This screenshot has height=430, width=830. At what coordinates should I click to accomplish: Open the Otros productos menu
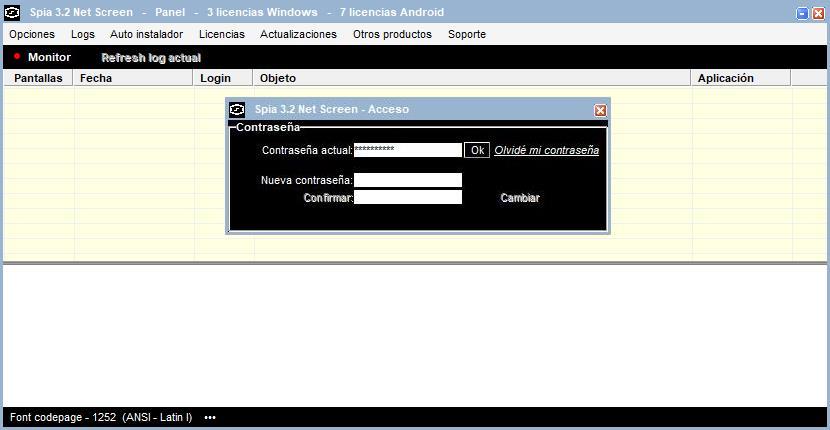tap(392, 34)
